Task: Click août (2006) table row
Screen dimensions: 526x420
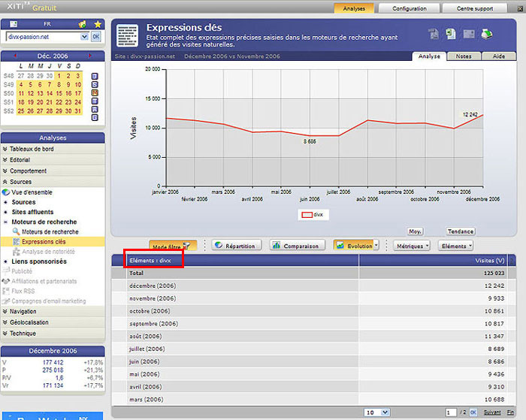Action: pos(313,337)
